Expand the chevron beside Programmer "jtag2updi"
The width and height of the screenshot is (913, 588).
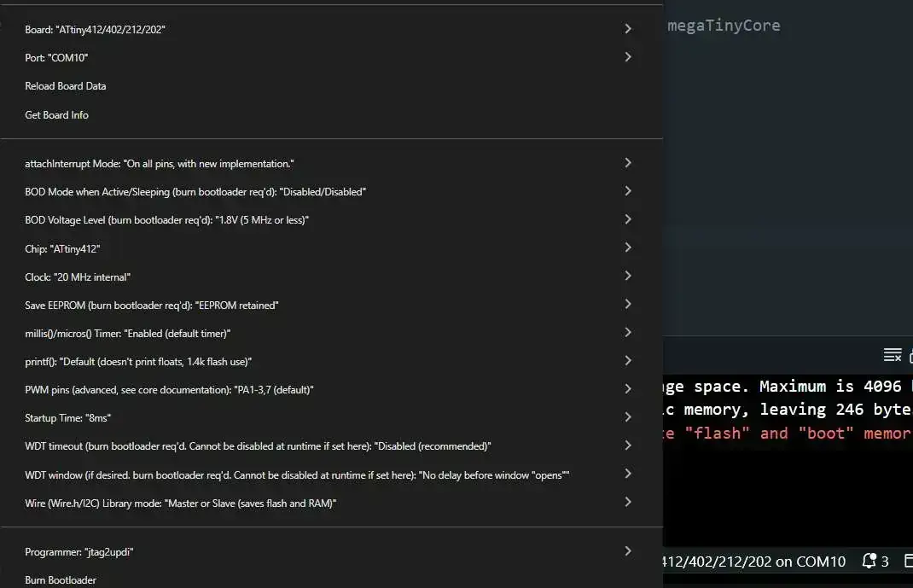pyautogui.click(x=628, y=551)
